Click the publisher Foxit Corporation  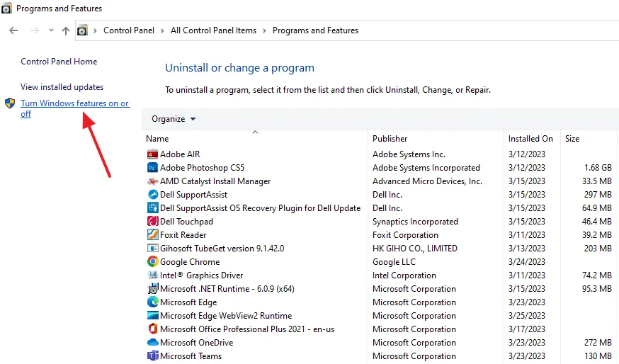(x=405, y=235)
